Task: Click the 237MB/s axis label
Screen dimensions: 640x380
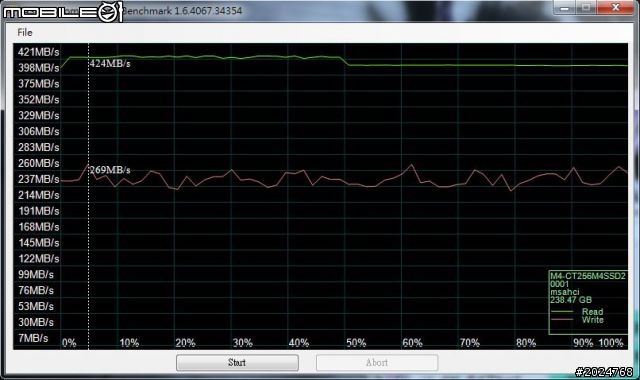Action: [x=38, y=179]
